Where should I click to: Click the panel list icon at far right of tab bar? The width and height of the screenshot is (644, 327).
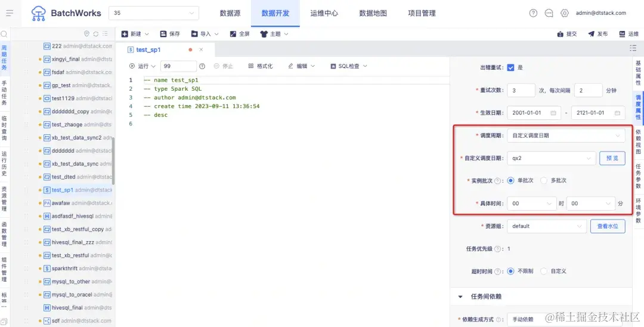click(x=633, y=48)
